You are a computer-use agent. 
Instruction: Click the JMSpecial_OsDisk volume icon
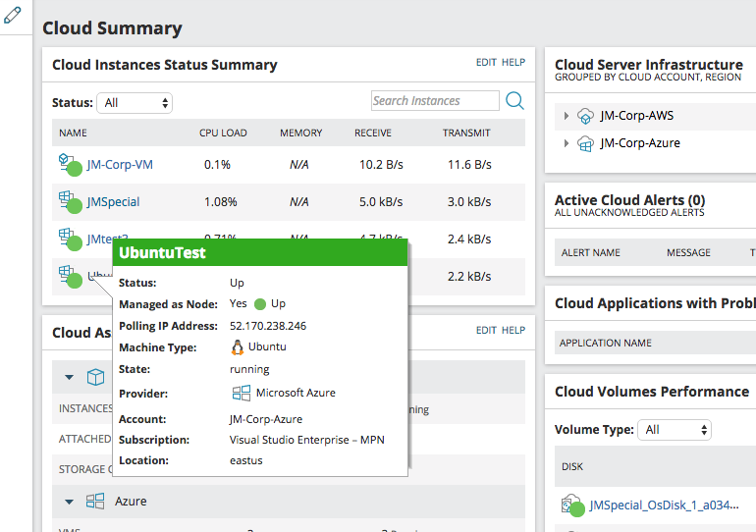pyautogui.click(x=572, y=505)
